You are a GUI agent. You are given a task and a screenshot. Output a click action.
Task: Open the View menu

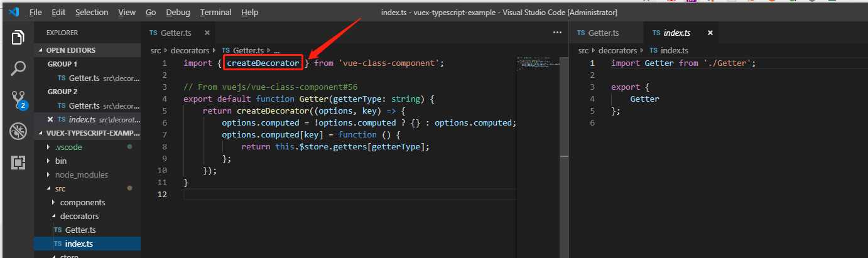pos(127,13)
